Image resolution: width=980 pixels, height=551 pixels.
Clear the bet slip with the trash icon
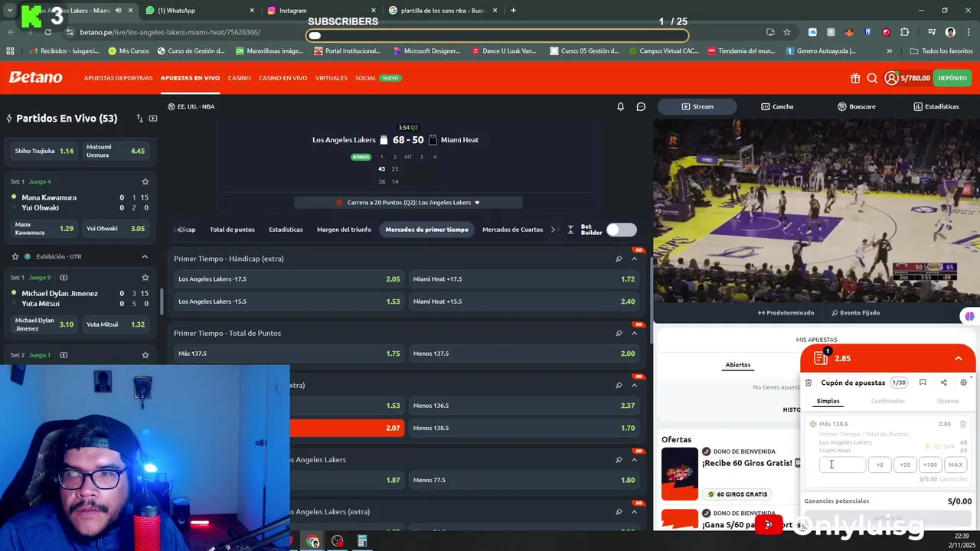point(808,383)
